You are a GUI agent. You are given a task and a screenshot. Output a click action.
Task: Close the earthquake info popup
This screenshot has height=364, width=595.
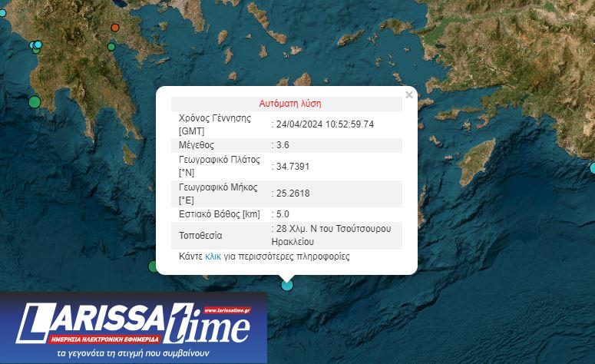[x=408, y=95]
